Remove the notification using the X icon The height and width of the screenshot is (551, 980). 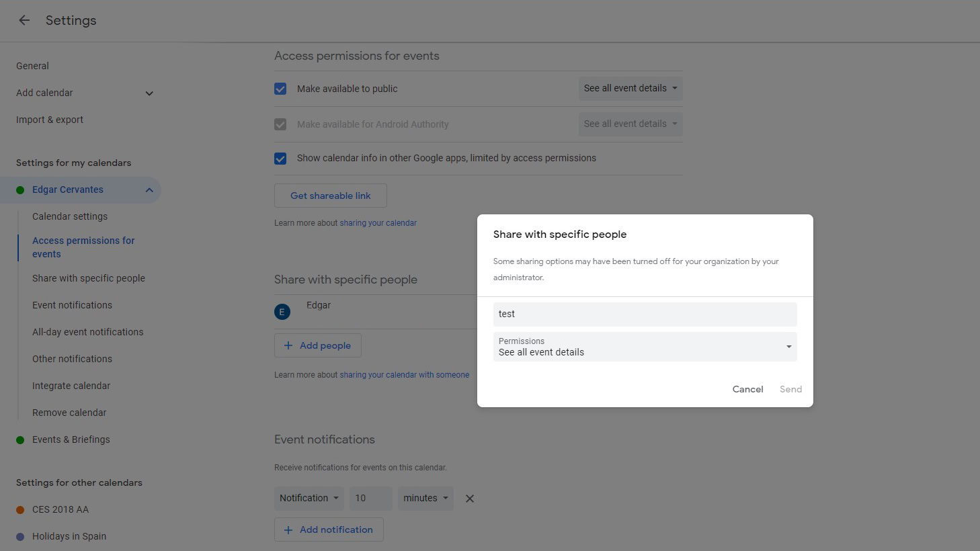click(470, 498)
